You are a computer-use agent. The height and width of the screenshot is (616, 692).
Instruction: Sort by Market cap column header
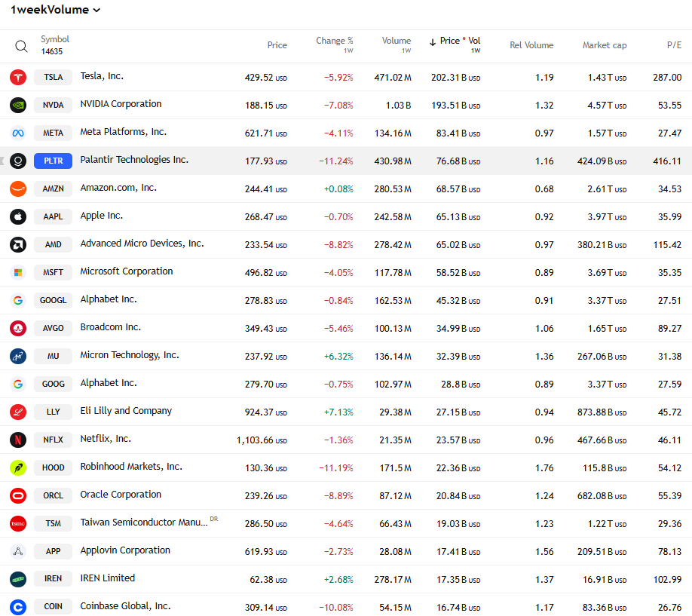pos(604,45)
